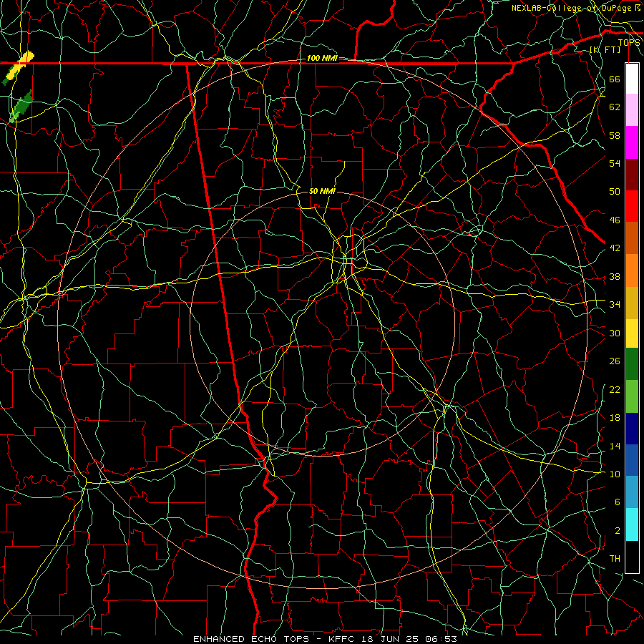Screen dimensions: 644x644
Task: Click the bright red legend swatch
Action: [632, 206]
